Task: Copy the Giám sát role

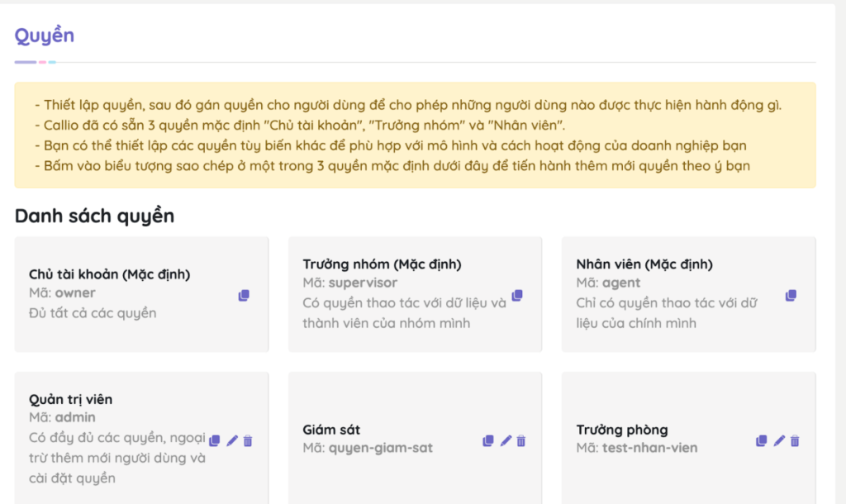Action: tap(488, 441)
